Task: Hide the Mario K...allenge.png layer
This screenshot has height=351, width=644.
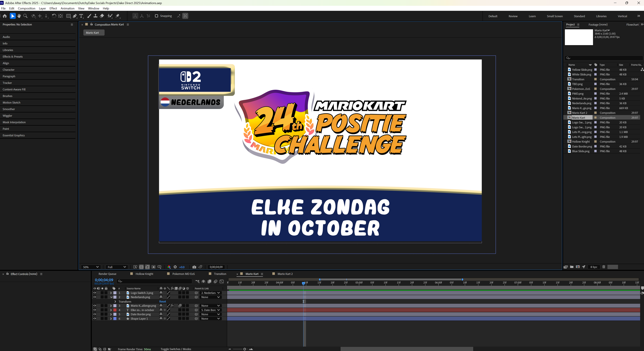Action: click(x=95, y=306)
